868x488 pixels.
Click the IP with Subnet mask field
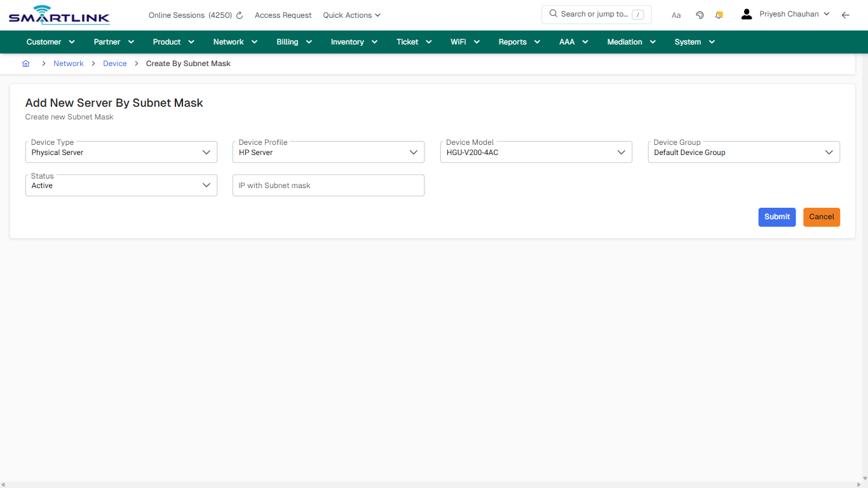tap(328, 185)
